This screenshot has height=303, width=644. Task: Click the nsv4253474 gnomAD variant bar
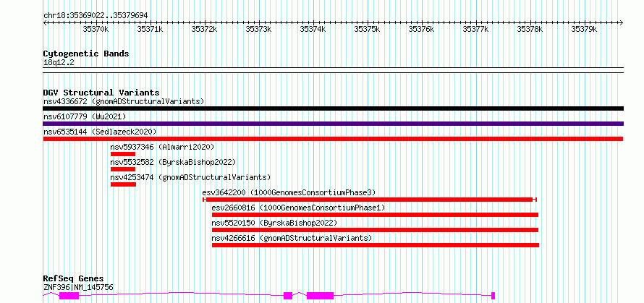pyautogui.click(x=123, y=184)
